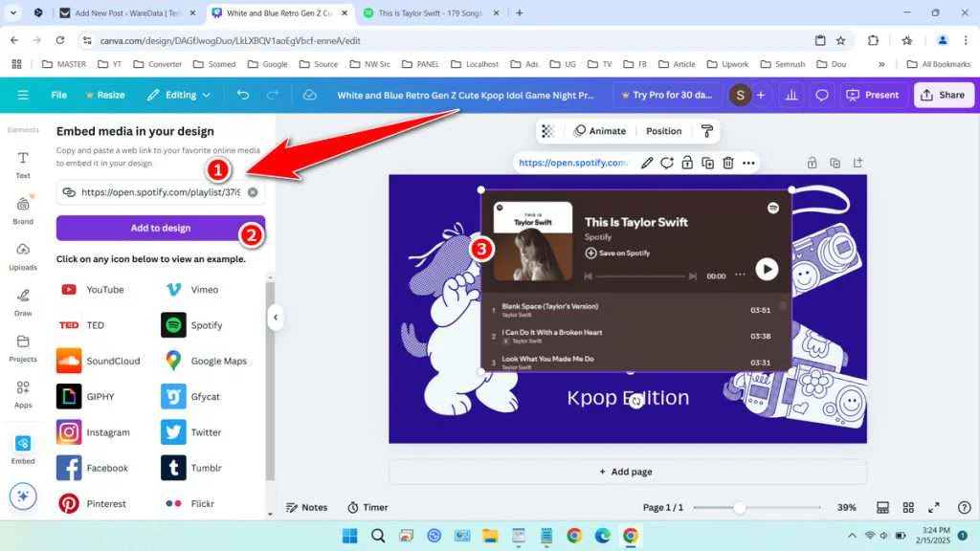The width and height of the screenshot is (980, 551).
Task: Edit the embed link with the pencil icon
Action: pos(647,163)
